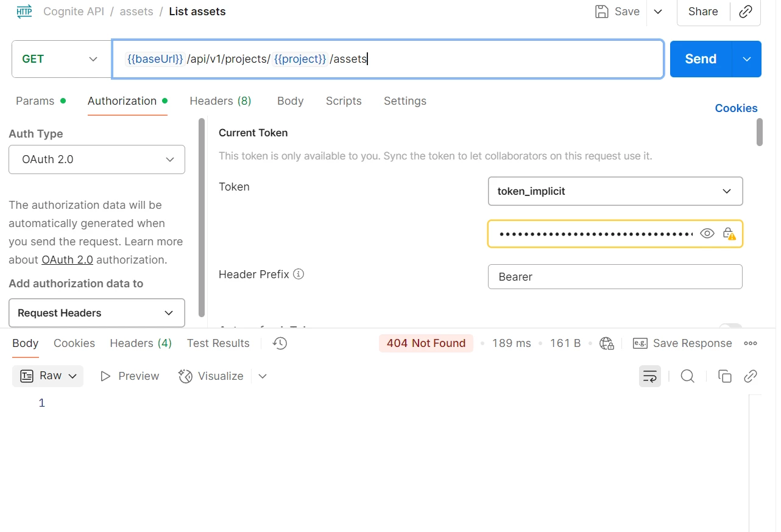This screenshot has width=781, height=532.
Task: Search the response body with magnifier icon
Action: tap(687, 376)
